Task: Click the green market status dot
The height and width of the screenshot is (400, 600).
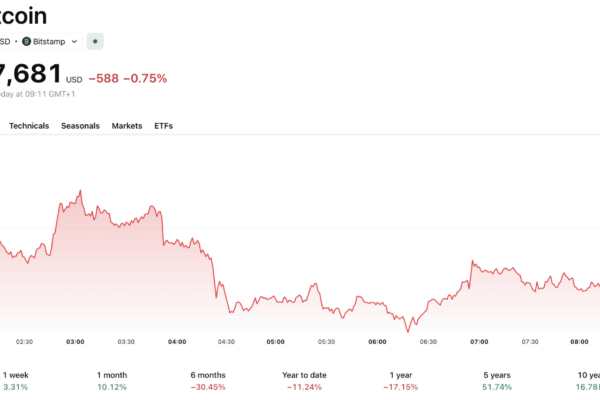Action: 95,41
